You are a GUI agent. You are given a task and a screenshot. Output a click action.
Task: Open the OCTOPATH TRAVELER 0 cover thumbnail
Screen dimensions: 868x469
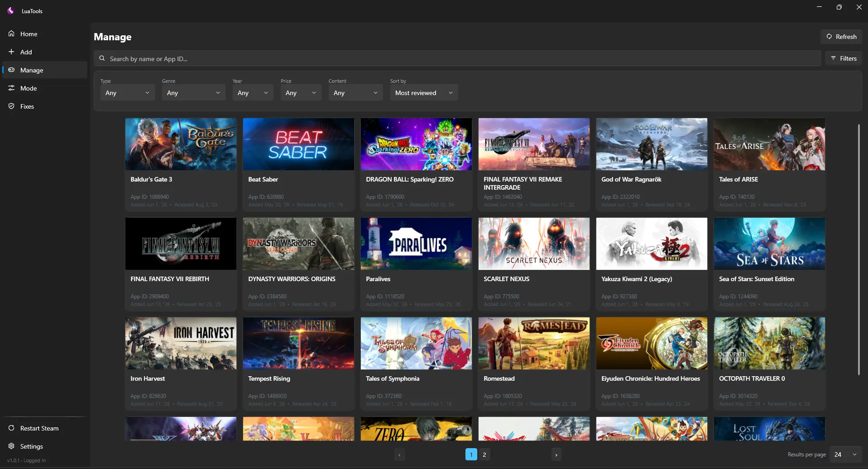(769, 344)
